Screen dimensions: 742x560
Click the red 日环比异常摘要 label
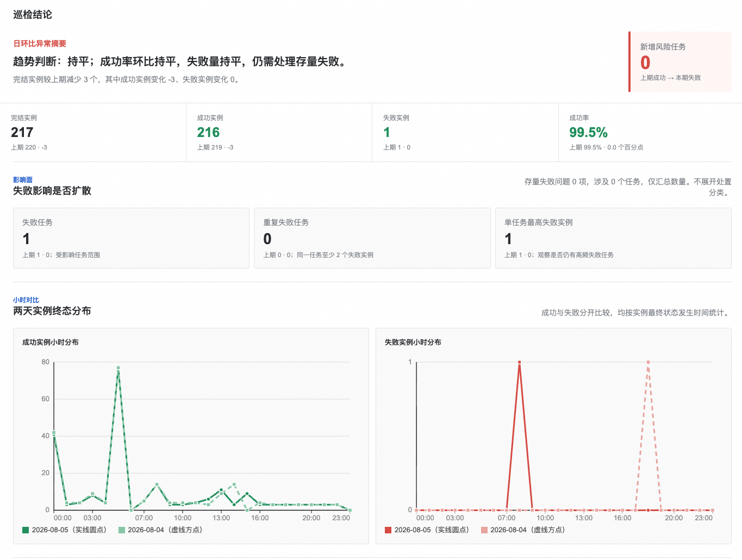(40, 43)
